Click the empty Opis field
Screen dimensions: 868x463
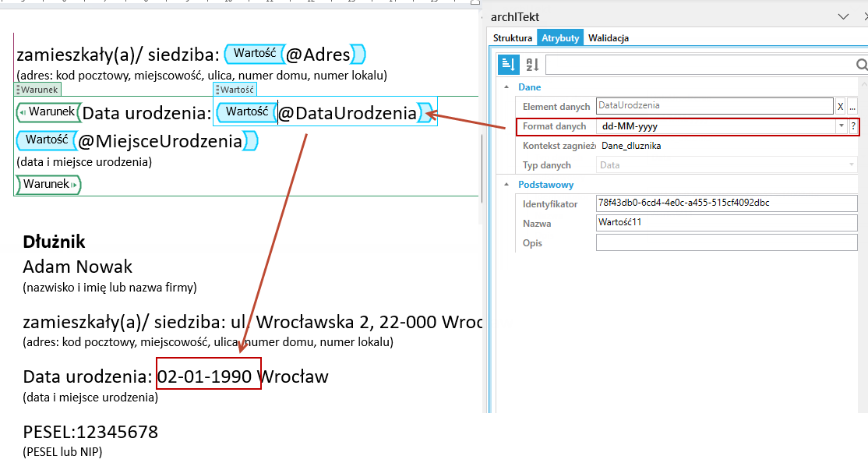[x=726, y=242]
